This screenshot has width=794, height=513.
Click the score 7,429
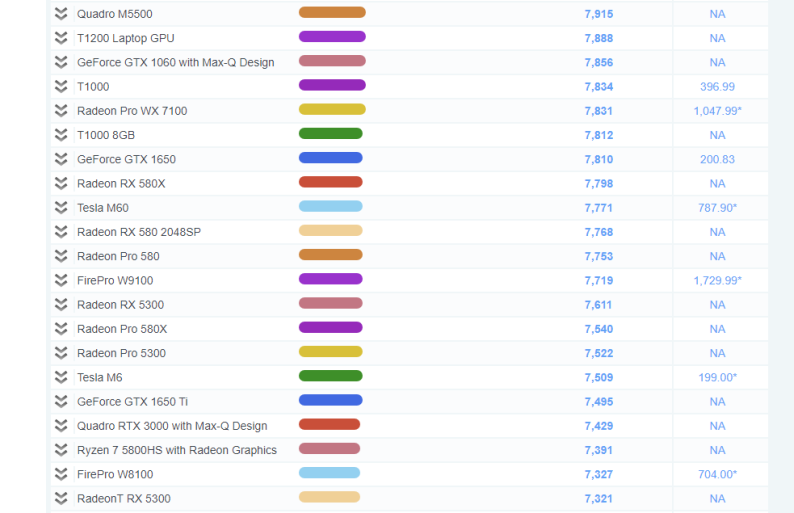click(x=599, y=426)
